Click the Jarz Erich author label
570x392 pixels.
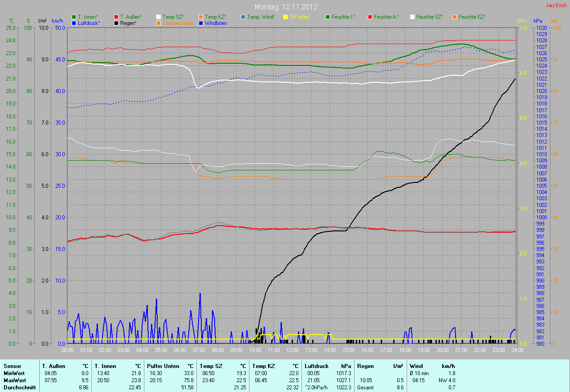point(557,5)
